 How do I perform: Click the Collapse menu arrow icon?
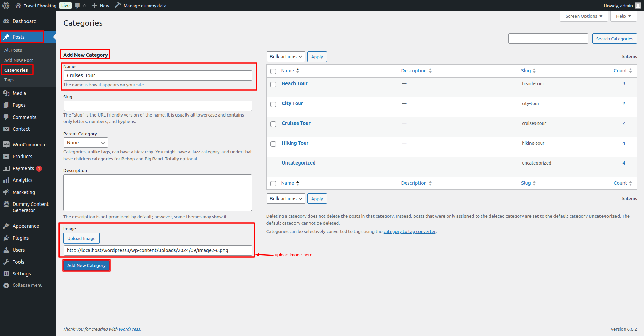pos(6,285)
